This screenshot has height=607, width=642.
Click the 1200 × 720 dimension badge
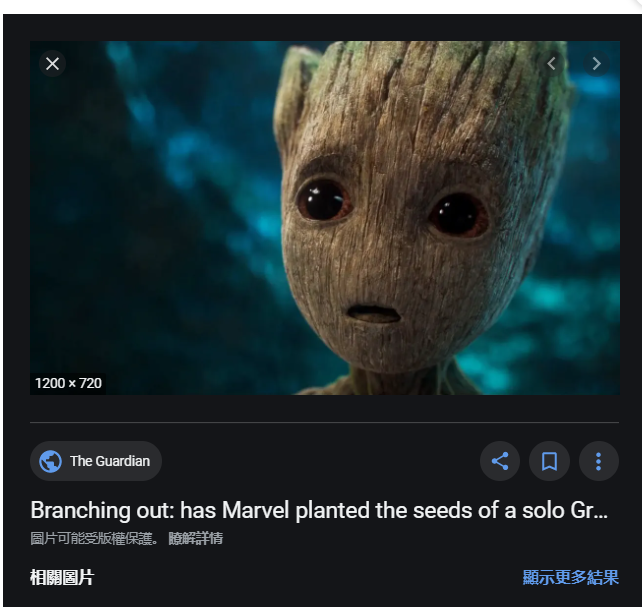click(68, 384)
